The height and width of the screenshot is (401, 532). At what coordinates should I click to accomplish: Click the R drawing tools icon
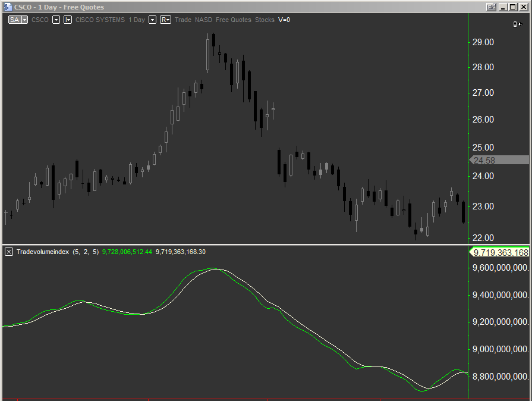click(165, 20)
